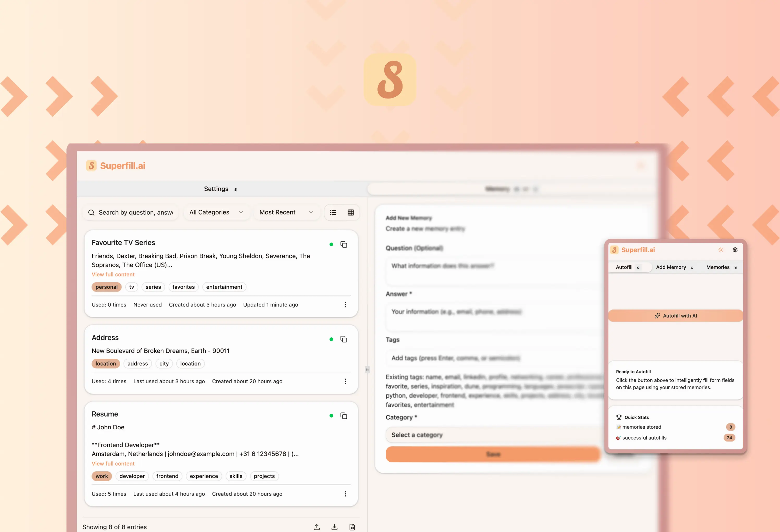Screen dimensions: 780x532
Task: Open the Address card's three-dot menu
Action: (x=345, y=381)
